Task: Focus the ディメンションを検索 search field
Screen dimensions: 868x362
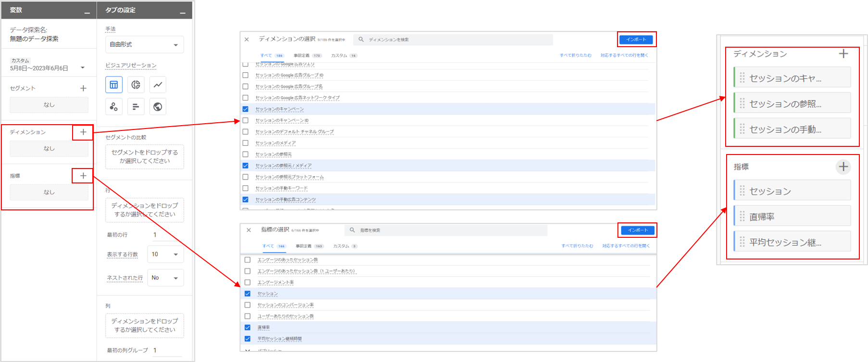Action: pos(453,39)
